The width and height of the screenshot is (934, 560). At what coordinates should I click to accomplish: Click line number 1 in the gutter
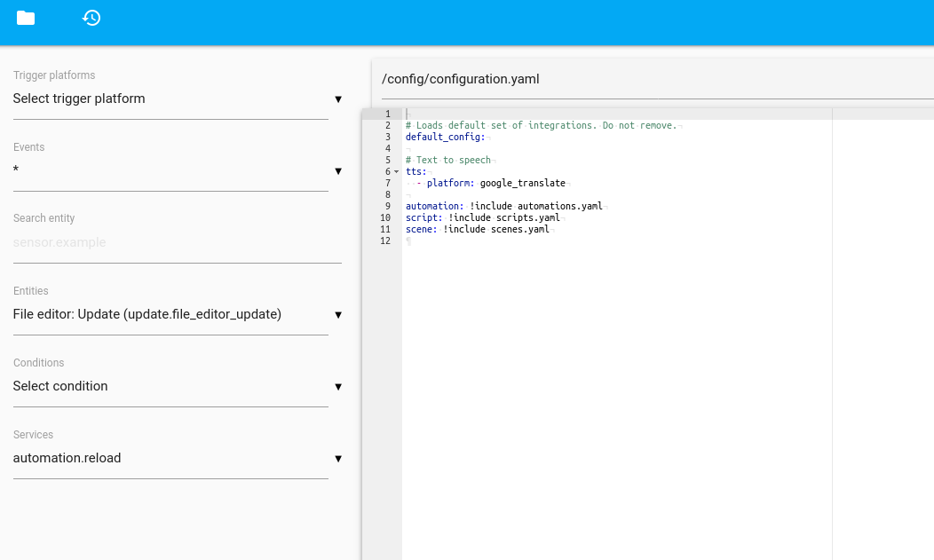click(x=387, y=114)
